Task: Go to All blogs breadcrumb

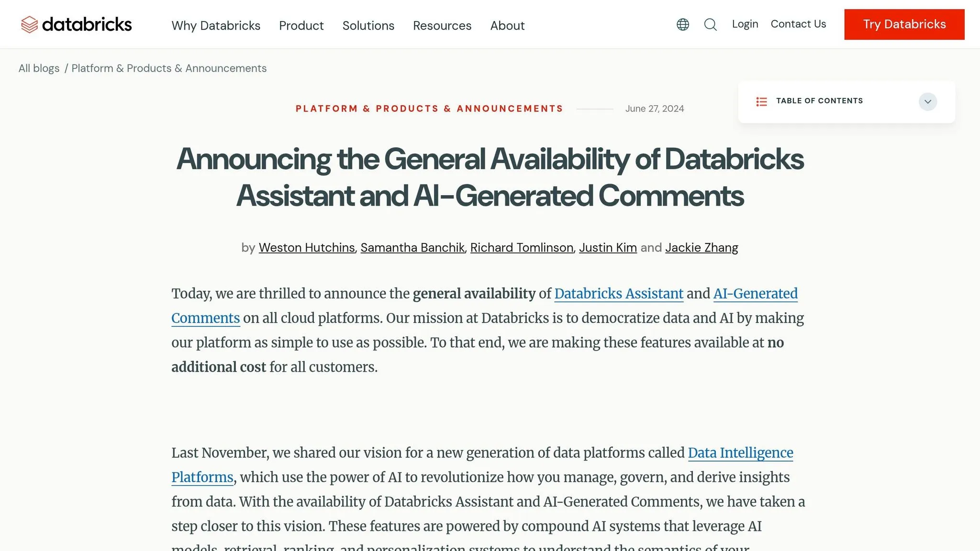Action: point(39,68)
